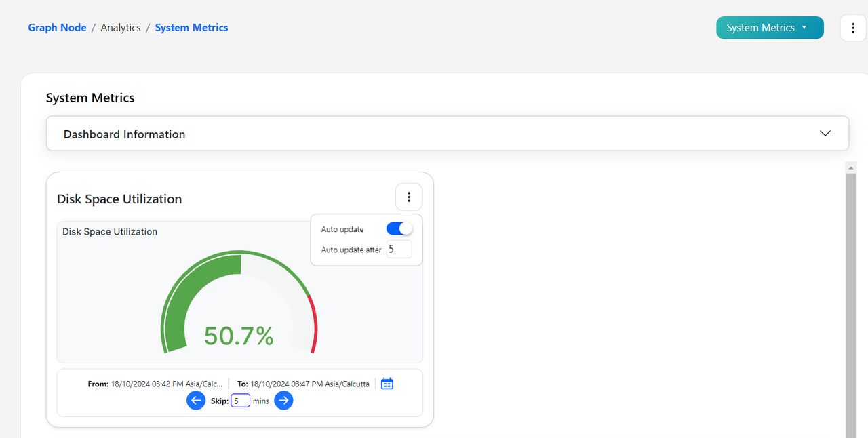The image size is (868, 438).
Task: Disable the Auto update toggle
Action: pos(399,229)
